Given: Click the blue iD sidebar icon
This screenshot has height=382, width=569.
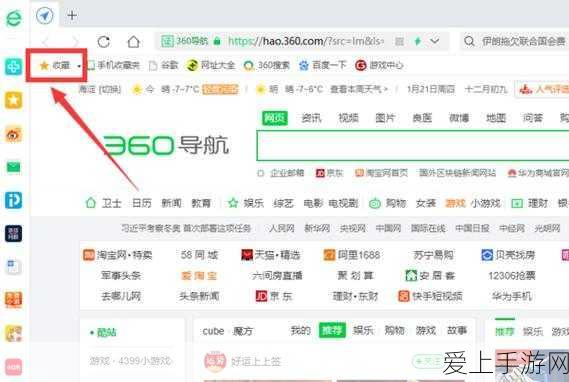Looking at the screenshot, I should 13,201.
